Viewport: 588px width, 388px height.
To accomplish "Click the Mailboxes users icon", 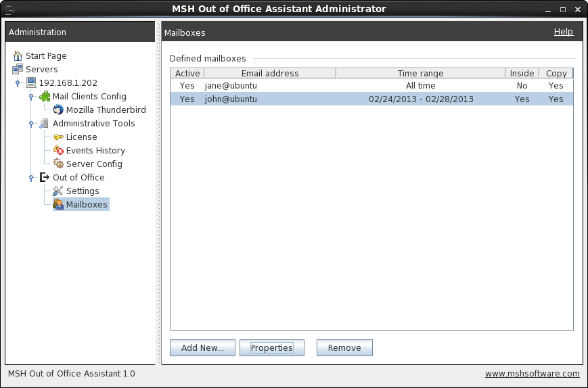I will [x=58, y=204].
